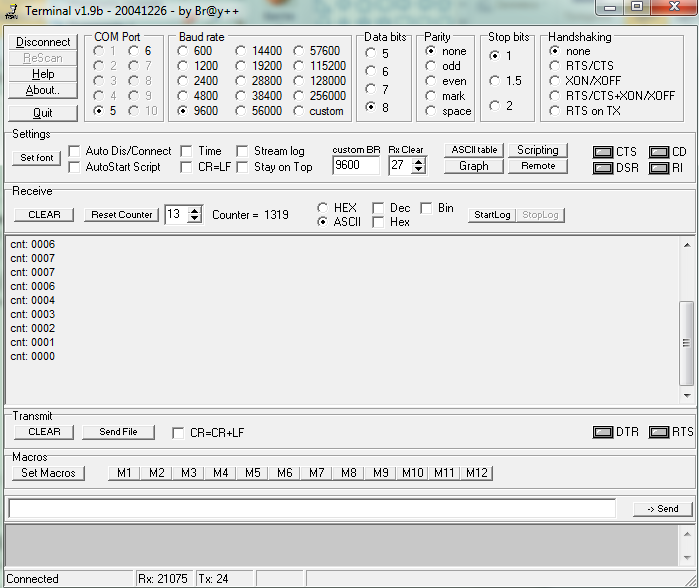Decrease receive counter spinner value
The width and height of the screenshot is (699, 588).
[x=194, y=218]
